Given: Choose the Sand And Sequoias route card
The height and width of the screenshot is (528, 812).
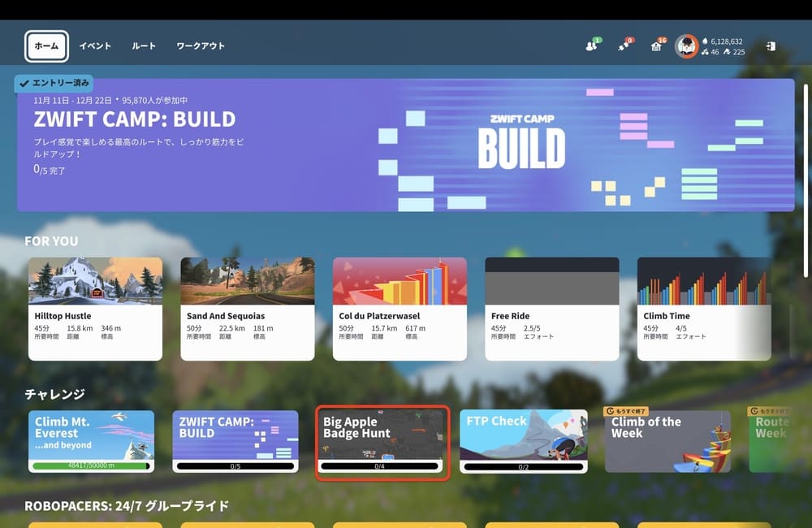Looking at the screenshot, I should tap(247, 309).
